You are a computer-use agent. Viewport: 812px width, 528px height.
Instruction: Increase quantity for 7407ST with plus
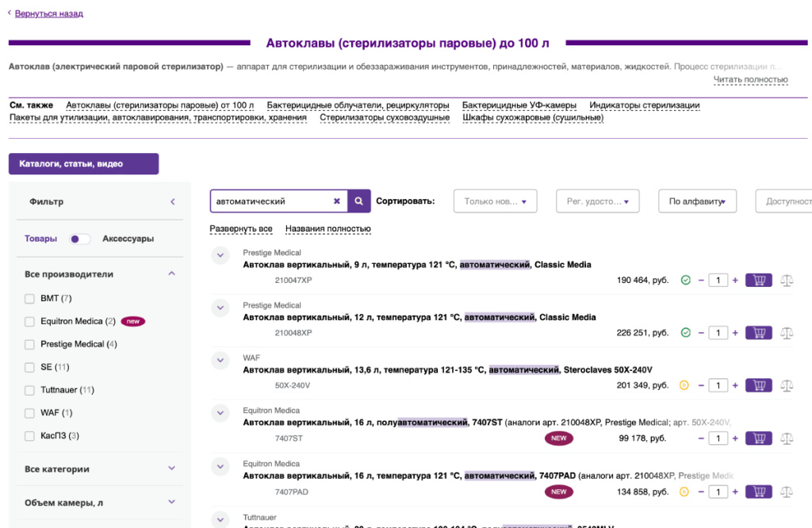point(735,438)
